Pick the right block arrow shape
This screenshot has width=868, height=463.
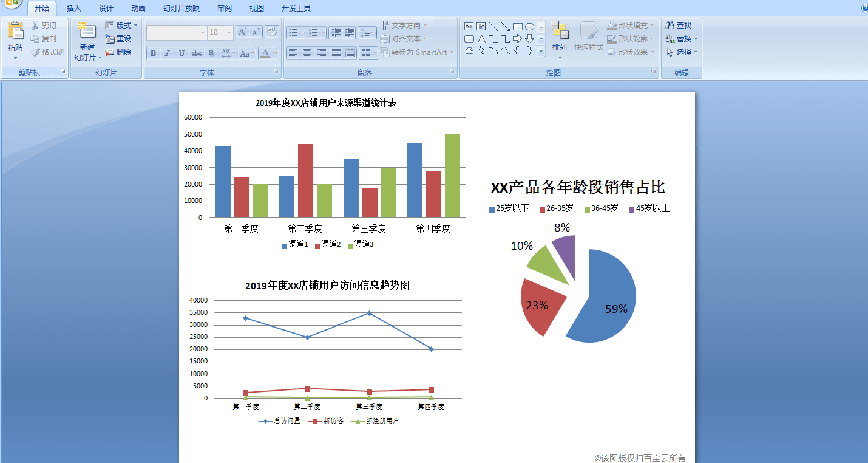point(517,39)
